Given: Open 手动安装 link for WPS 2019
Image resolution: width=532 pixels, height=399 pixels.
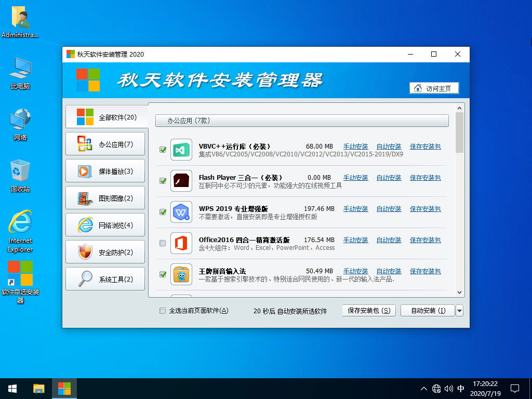Looking at the screenshot, I should point(355,209).
